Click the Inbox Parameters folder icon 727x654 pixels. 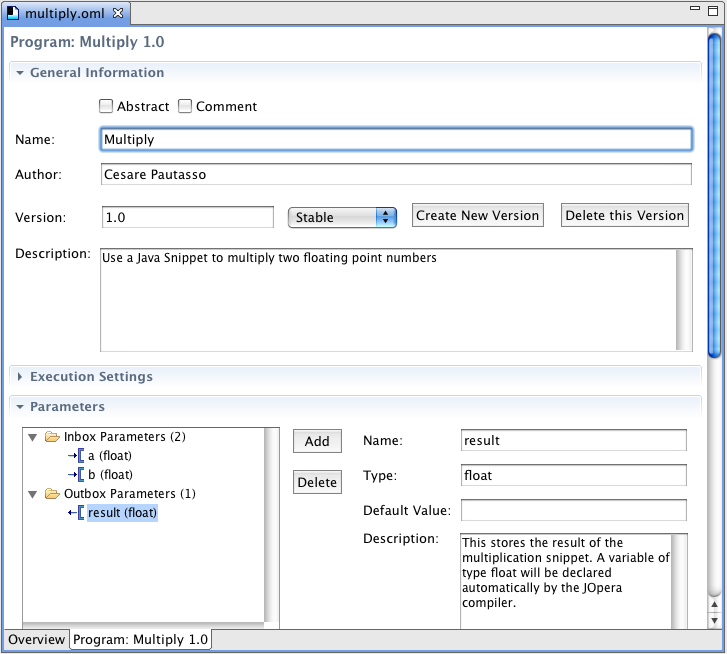click(52, 437)
